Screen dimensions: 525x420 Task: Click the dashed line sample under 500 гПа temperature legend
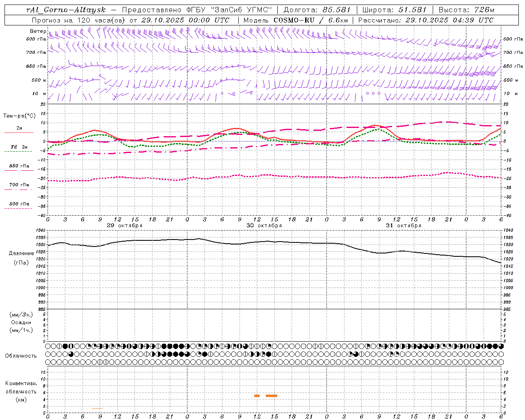click(18, 208)
